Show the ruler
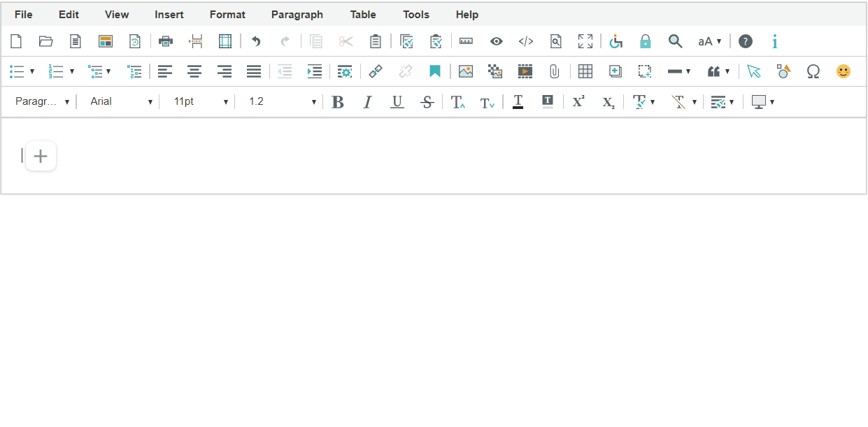Image resolution: width=868 pixels, height=427 pixels. coord(467,41)
